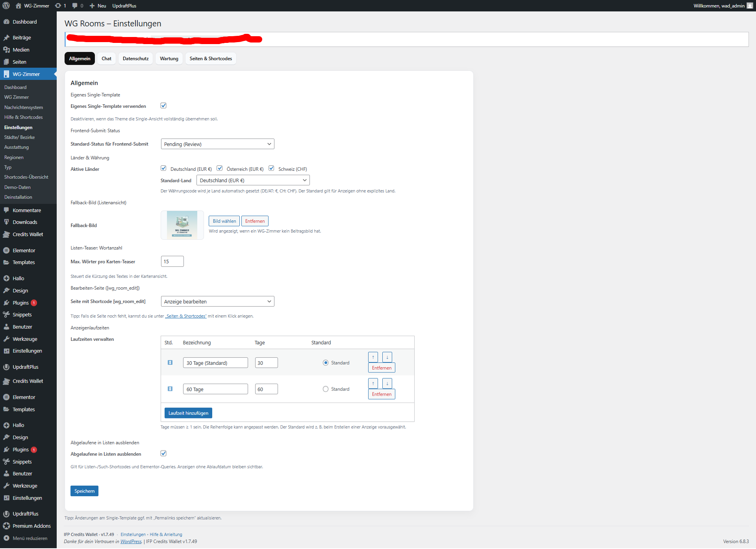Toggle Eigenes Single-Template verwenden checkbox
Screen dimensions: 756x549
[163, 105]
